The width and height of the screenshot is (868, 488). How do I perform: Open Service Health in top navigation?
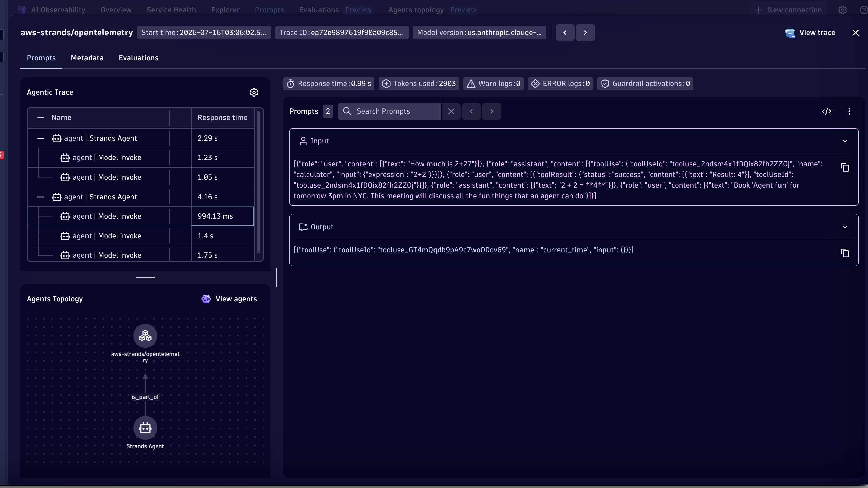pyautogui.click(x=171, y=10)
